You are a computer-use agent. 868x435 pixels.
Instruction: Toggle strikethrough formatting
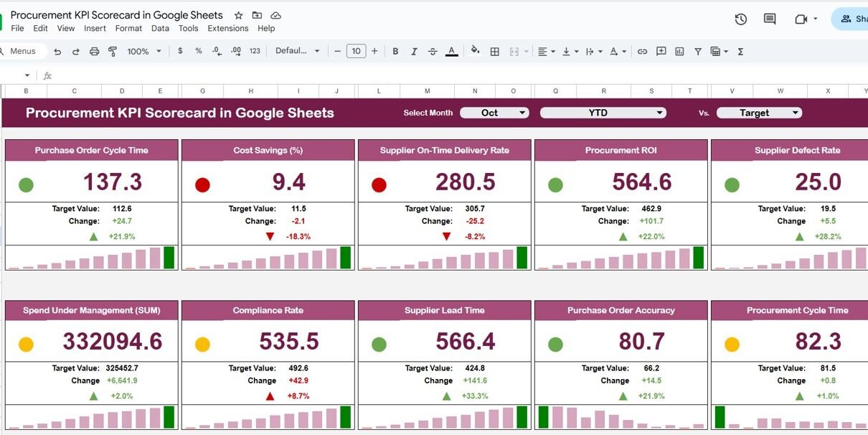click(433, 52)
